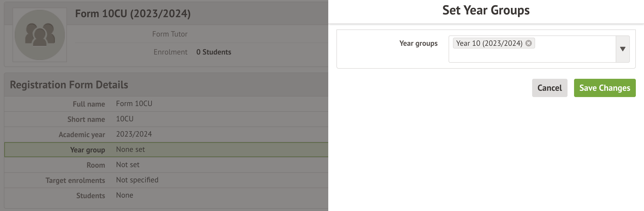
Task: Edit the Room 'Not set' row
Action: (166, 165)
